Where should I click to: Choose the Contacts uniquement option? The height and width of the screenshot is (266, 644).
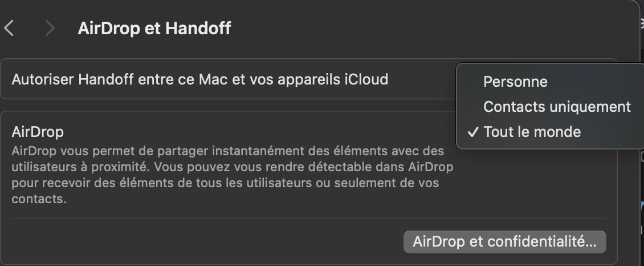(557, 107)
